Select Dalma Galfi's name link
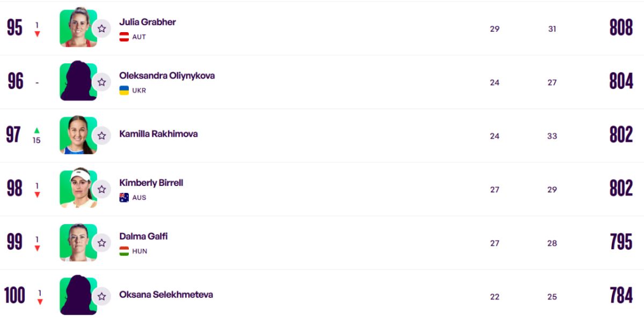 click(143, 236)
